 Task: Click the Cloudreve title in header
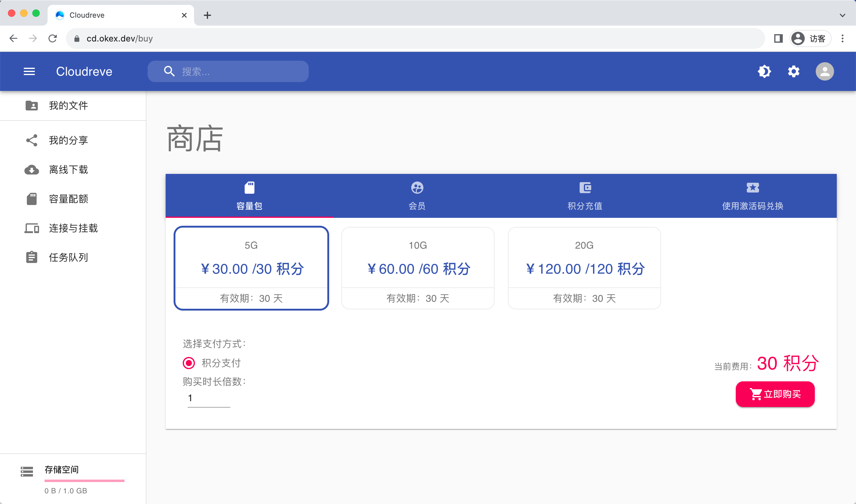(84, 71)
